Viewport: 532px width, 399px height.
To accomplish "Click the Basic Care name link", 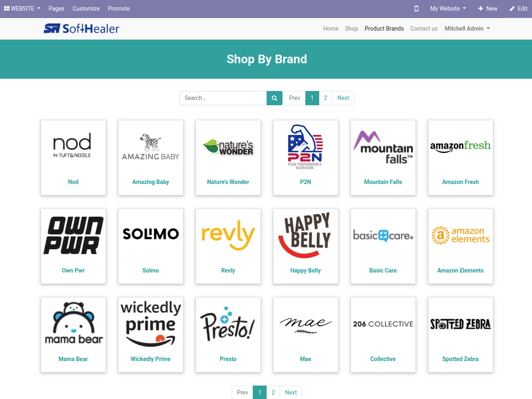I will click(383, 270).
